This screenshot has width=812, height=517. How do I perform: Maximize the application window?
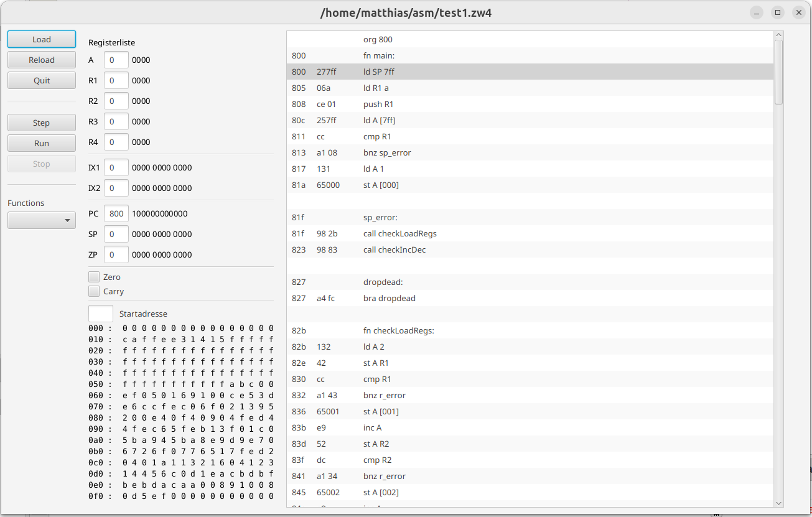(777, 12)
